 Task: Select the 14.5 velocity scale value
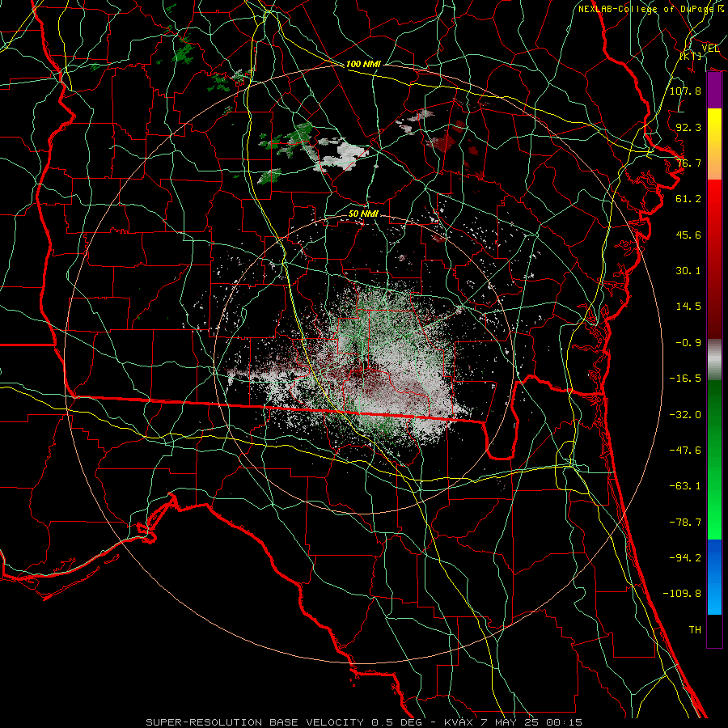688,307
